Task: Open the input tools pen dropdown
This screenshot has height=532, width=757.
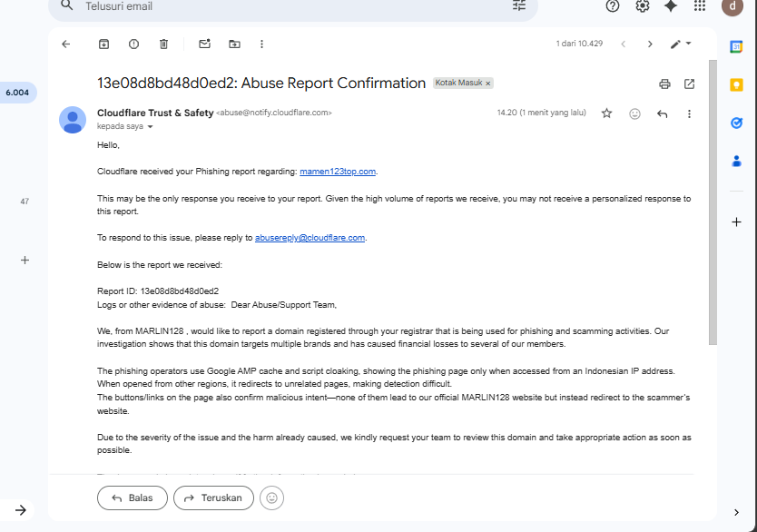Action: (681, 44)
